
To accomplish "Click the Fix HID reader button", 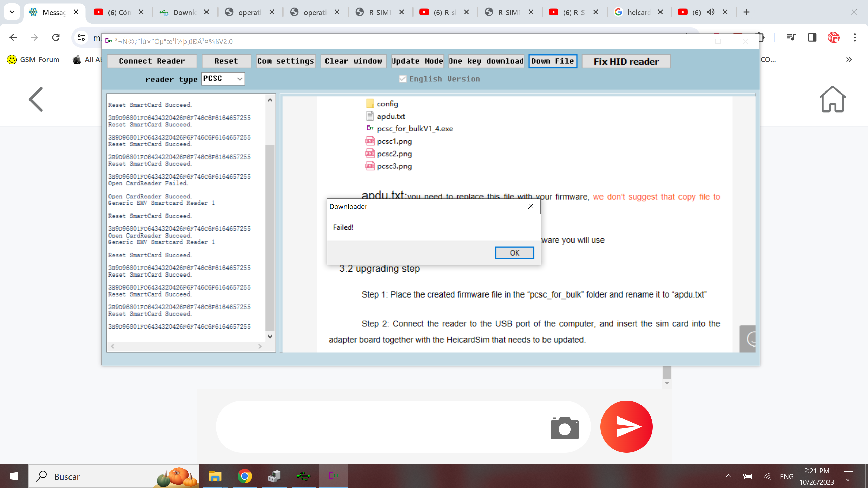I will click(626, 61).
